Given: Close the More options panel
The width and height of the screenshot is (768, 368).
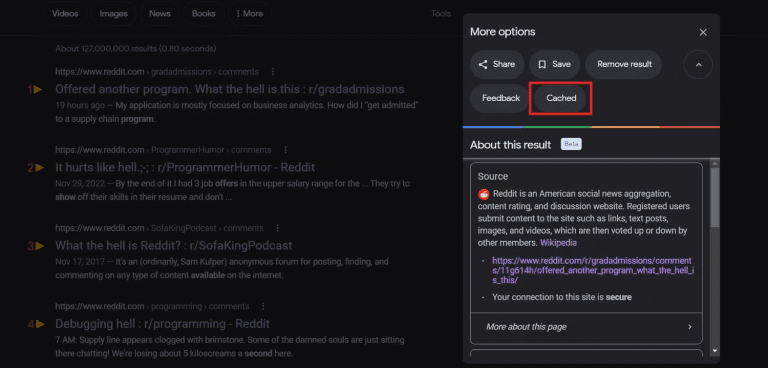Looking at the screenshot, I should pyautogui.click(x=703, y=32).
